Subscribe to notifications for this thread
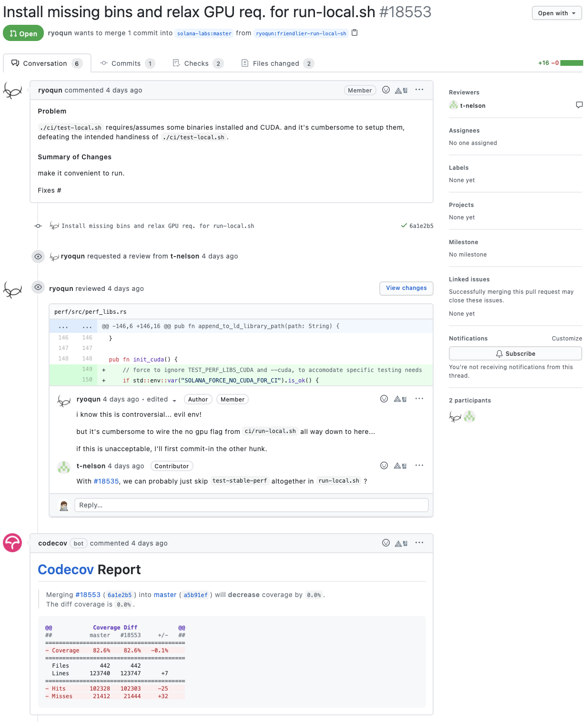 515,353
